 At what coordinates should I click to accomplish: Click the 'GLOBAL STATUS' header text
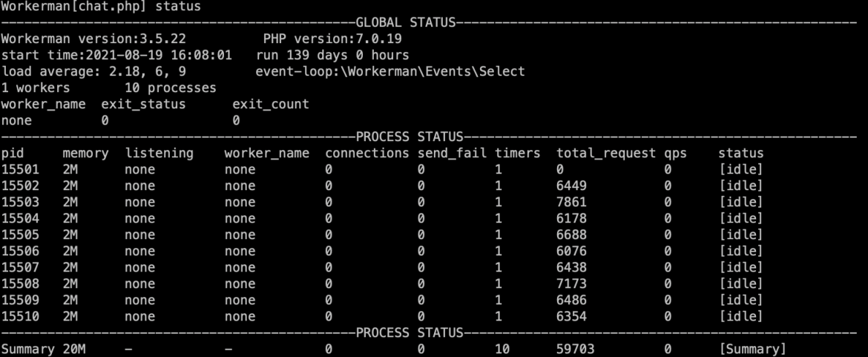[405, 23]
